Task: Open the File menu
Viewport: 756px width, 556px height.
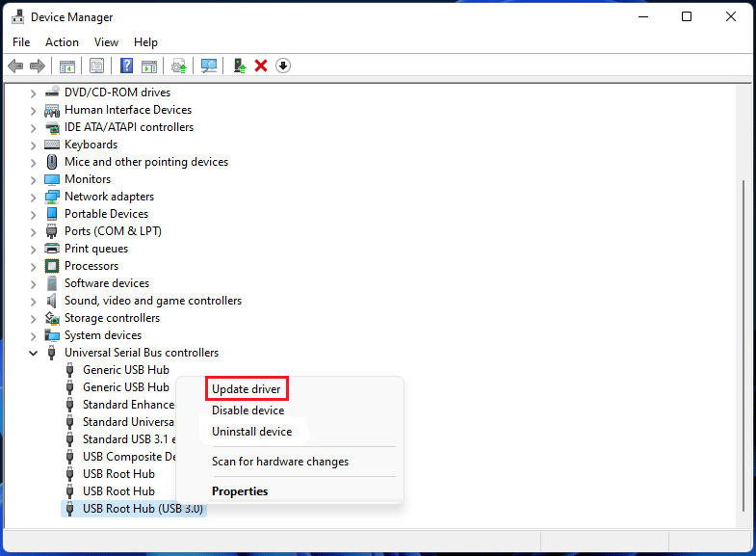Action: [x=21, y=42]
